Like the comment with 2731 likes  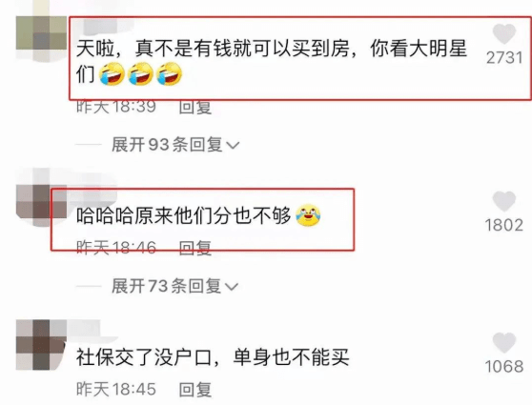[x=503, y=33]
